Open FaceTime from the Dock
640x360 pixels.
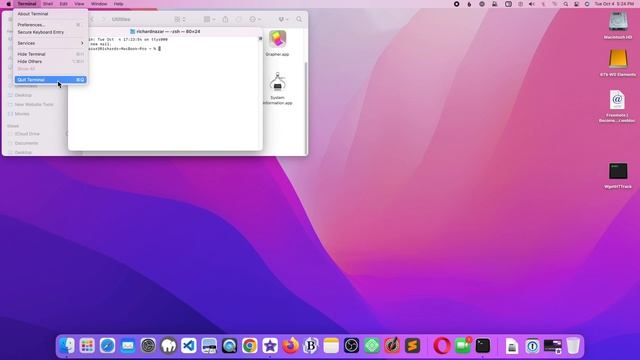[x=462, y=346]
